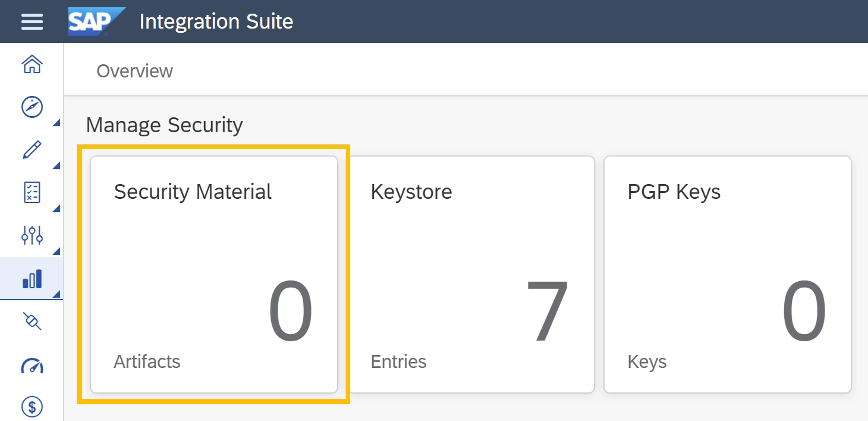Open the Keystore tile
Viewport: 868px width, 421px height.
point(472,274)
